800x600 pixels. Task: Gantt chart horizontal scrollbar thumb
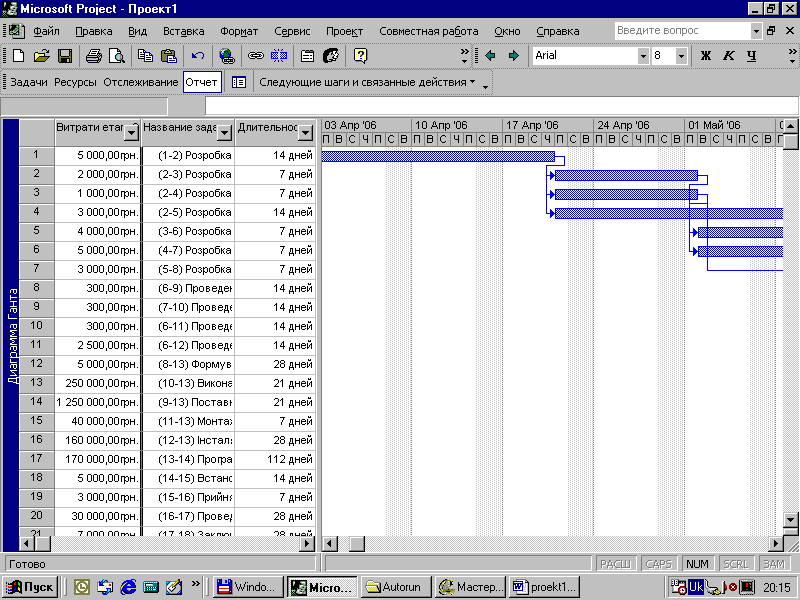tap(357, 544)
